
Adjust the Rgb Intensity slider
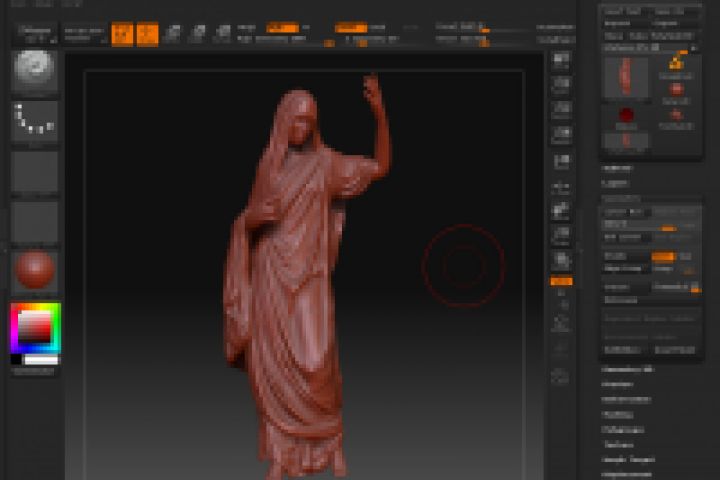282,40
